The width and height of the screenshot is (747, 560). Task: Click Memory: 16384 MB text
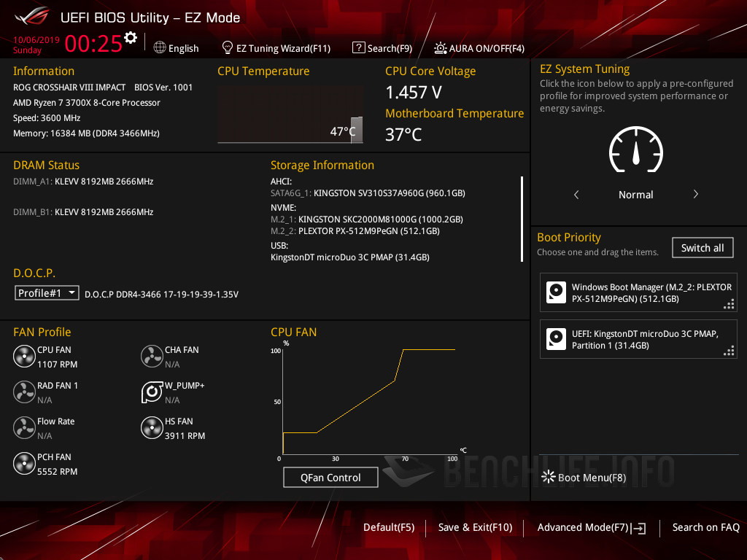tap(86, 133)
